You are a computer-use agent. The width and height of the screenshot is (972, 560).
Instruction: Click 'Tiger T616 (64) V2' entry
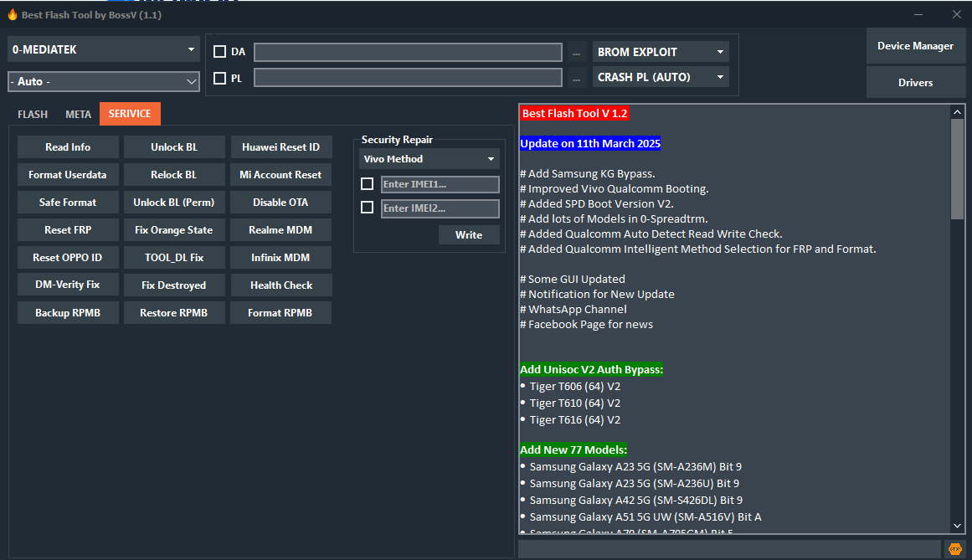(574, 419)
